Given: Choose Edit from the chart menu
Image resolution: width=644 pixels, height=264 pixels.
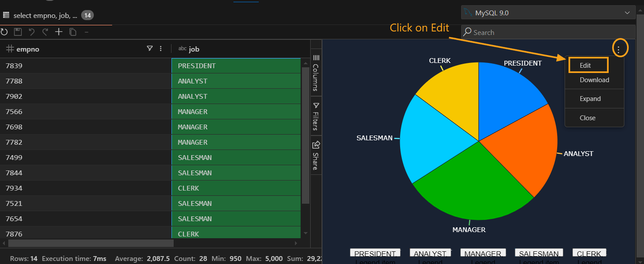Looking at the screenshot, I should tap(587, 64).
